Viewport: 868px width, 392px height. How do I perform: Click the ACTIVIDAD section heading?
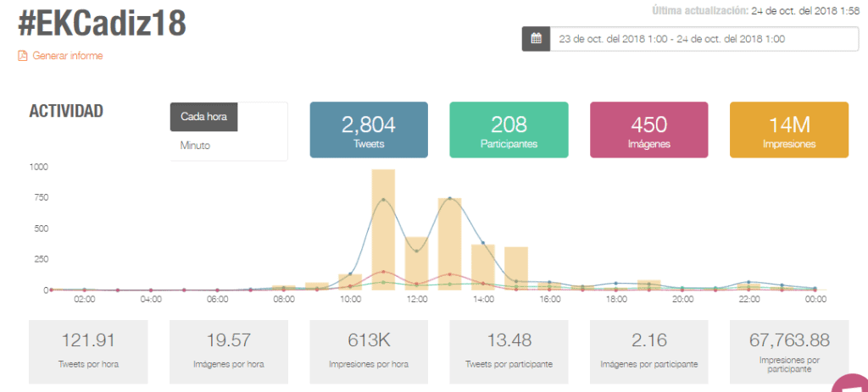[x=66, y=111]
